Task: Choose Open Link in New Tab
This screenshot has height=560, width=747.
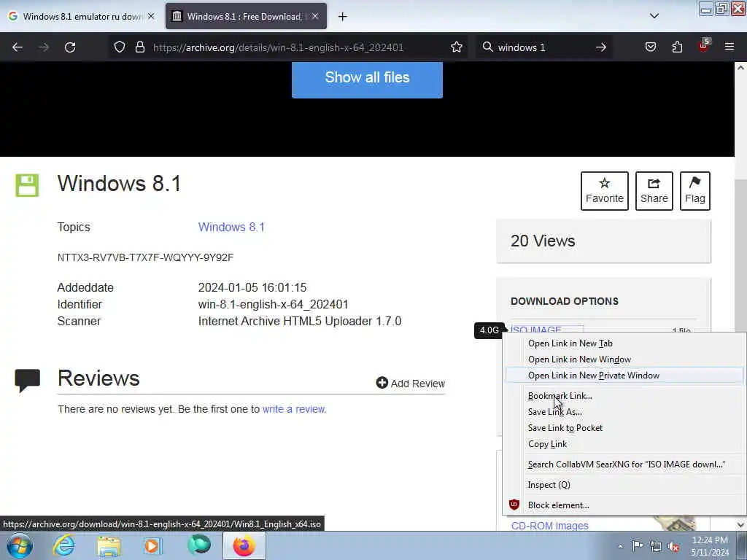Action: [x=624, y=343]
